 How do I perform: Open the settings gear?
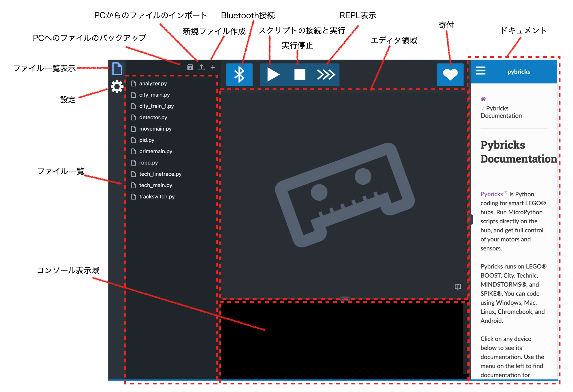pyautogui.click(x=117, y=86)
